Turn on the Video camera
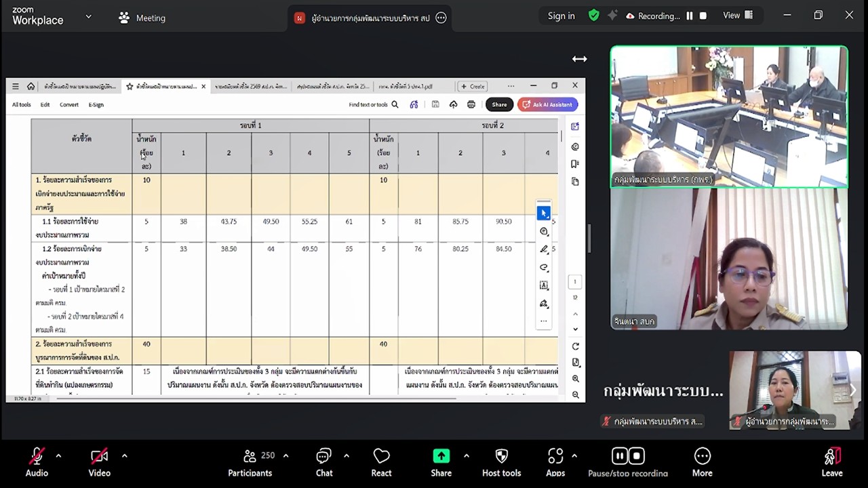Image resolution: width=868 pixels, height=488 pixels. [x=99, y=456]
